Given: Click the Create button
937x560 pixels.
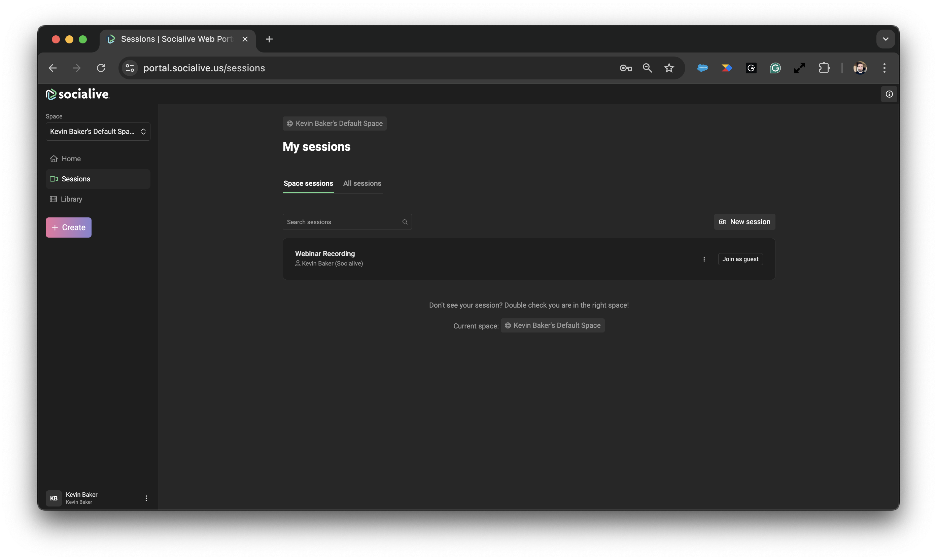Looking at the screenshot, I should click(x=69, y=228).
